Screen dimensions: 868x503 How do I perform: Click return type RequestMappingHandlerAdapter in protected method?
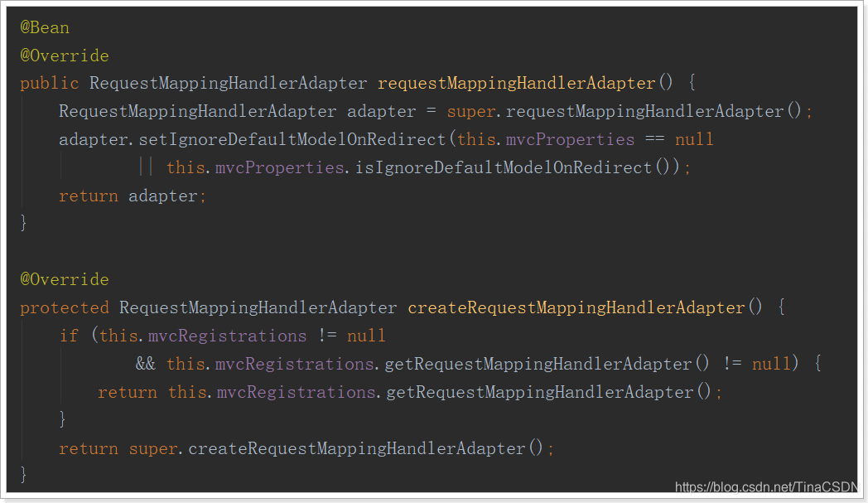258,308
